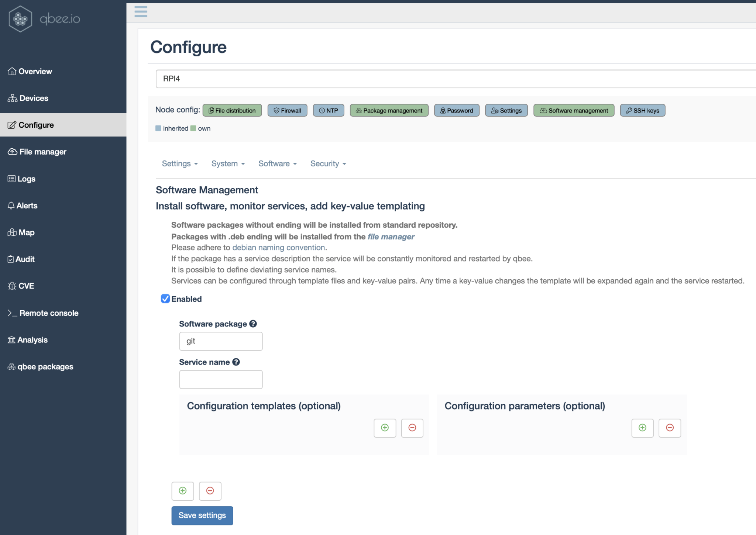Expand the Security dropdown
Viewport: 756px width, 535px height.
tap(328, 163)
